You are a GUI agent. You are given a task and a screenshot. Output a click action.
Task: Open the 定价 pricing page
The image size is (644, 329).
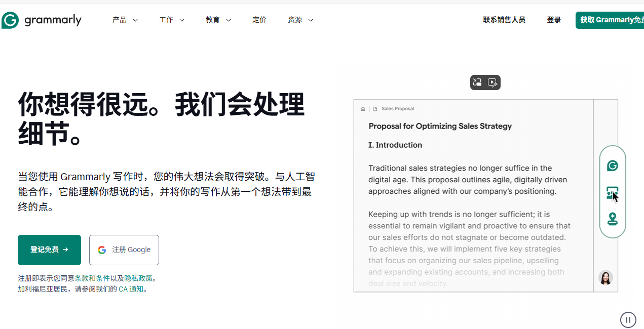point(259,20)
